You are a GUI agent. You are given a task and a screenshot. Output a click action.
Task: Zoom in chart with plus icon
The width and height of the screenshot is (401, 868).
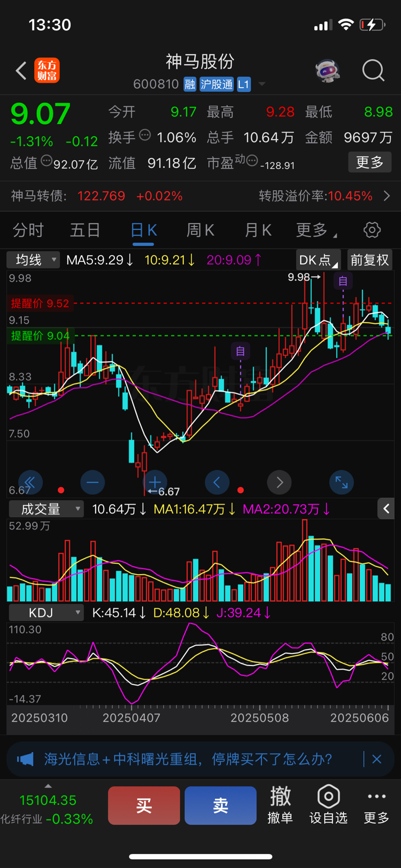(155, 482)
